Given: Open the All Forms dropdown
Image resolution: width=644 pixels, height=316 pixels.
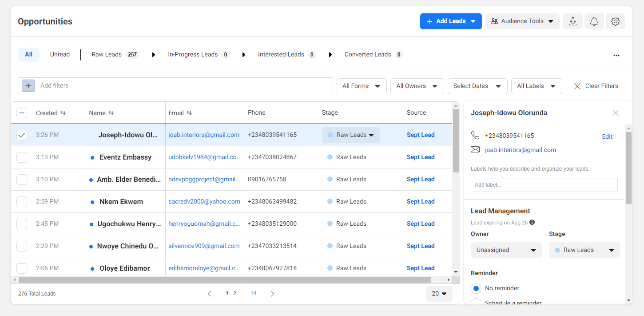Looking at the screenshot, I should coord(361,86).
